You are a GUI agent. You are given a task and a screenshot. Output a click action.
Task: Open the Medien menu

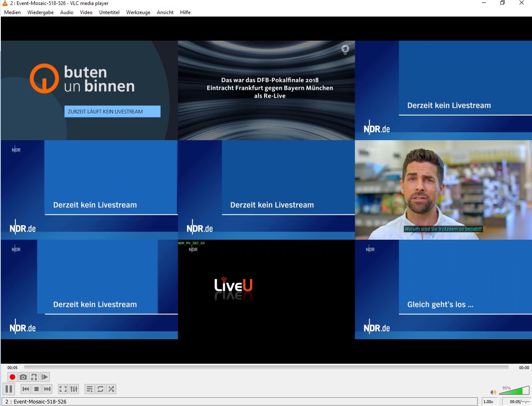(12, 12)
